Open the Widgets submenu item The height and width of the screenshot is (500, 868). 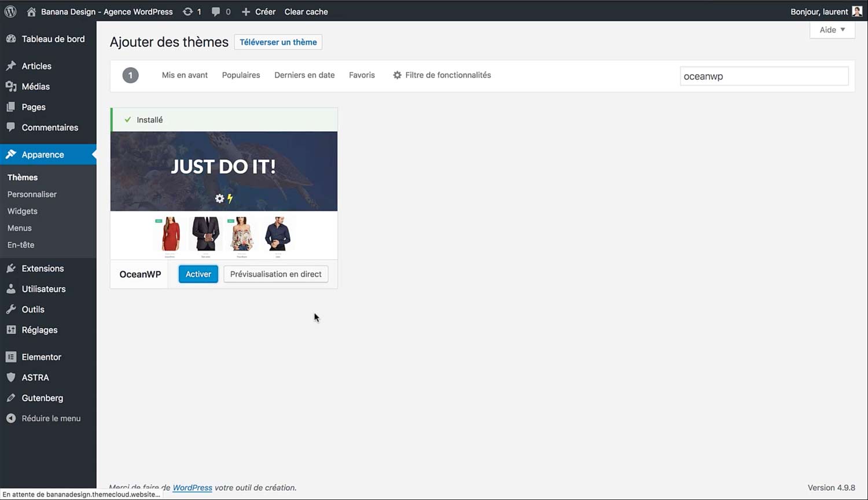pos(22,211)
